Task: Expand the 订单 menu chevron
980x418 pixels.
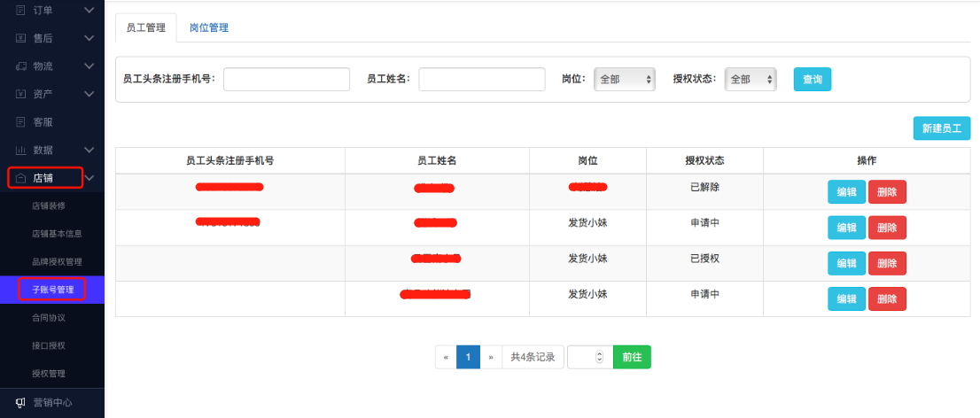Action: [89, 10]
